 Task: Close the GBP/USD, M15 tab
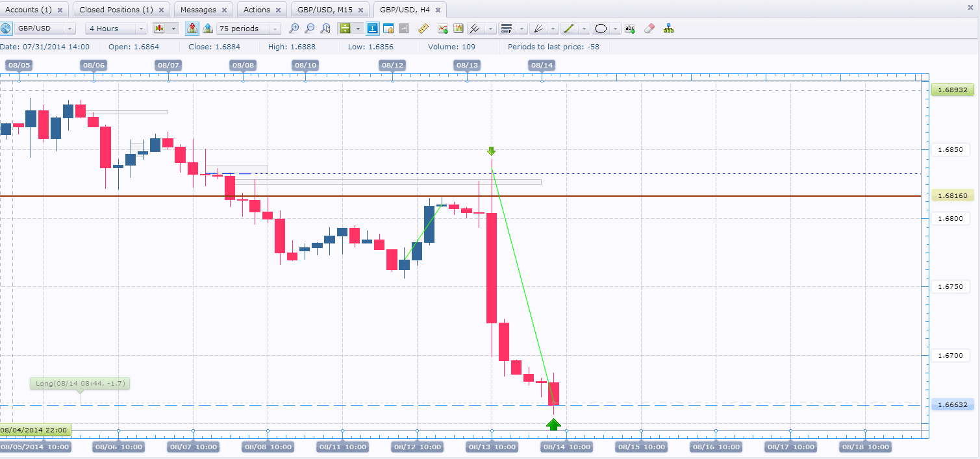(362, 10)
